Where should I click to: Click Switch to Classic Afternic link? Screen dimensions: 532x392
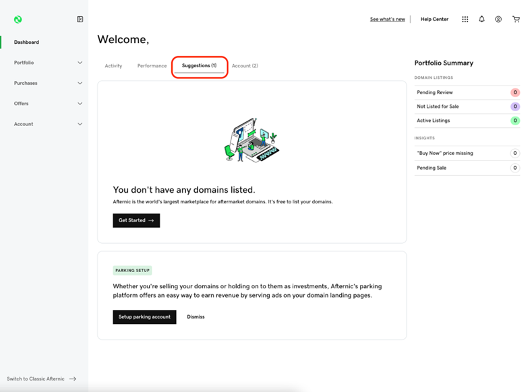(36, 379)
